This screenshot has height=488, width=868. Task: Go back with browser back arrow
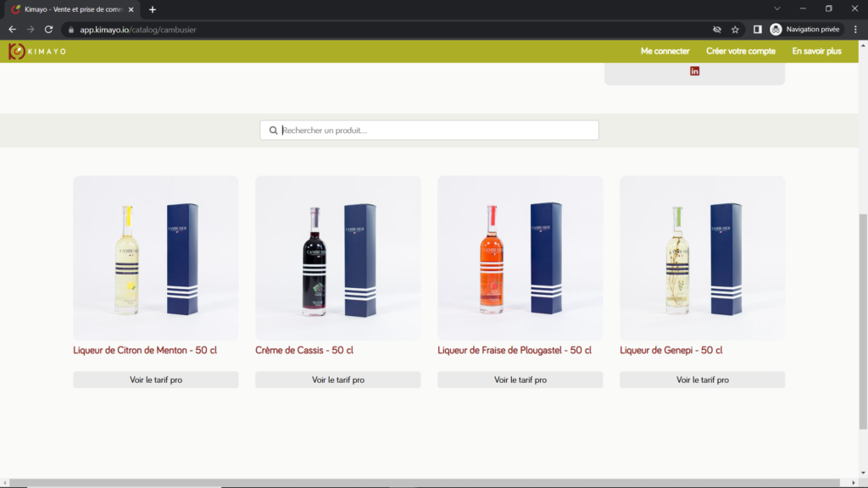12,30
